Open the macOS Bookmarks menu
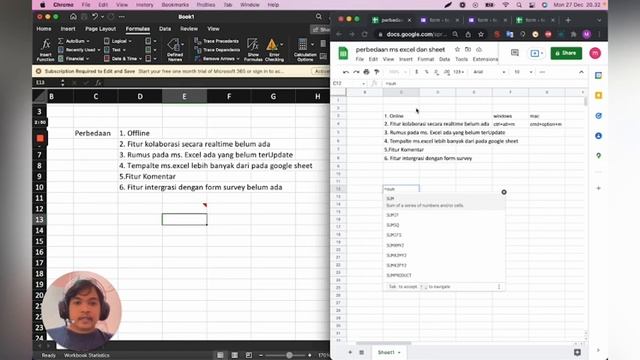Screen dimensions: 640x360 (175, 5)
